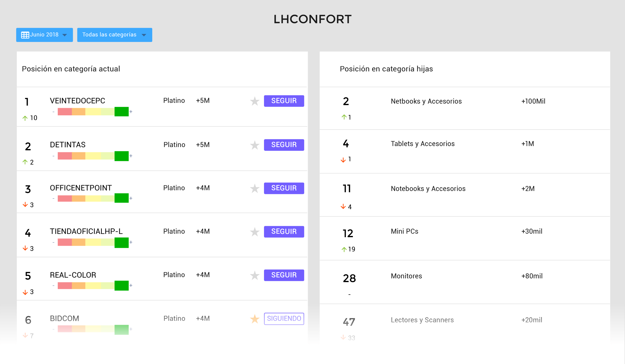Click the green segment of VEINTEDOCEPC reputation bar
This screenshot has width=625, height=364.
tap(121, 112)
